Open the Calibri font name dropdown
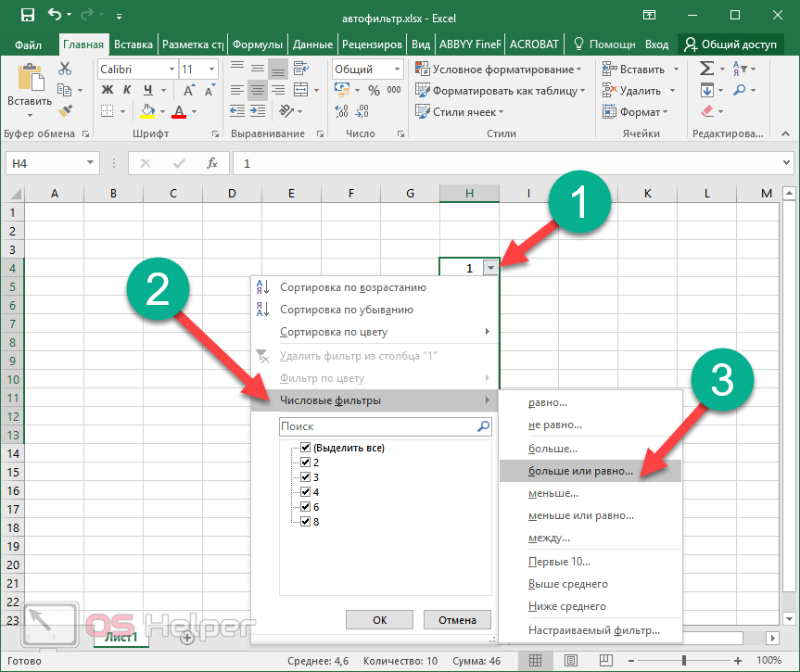 tap(171, 70)
